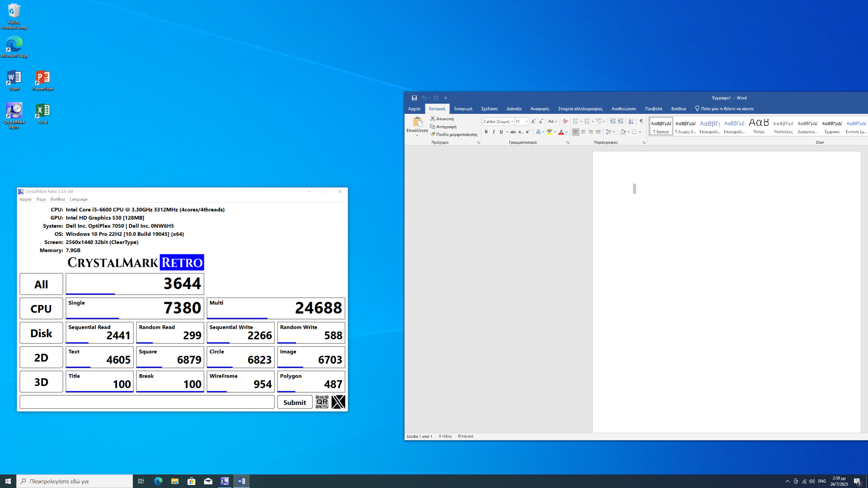Run the Disk benchmark

[x=41, y=333]
